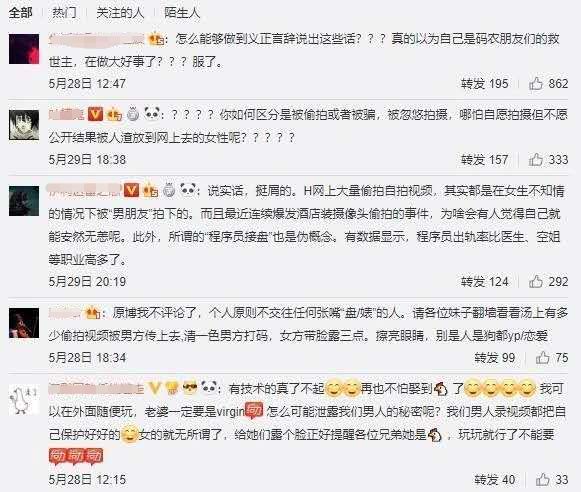Click thumbs-up on the 333-like comment

pos(536,160)
